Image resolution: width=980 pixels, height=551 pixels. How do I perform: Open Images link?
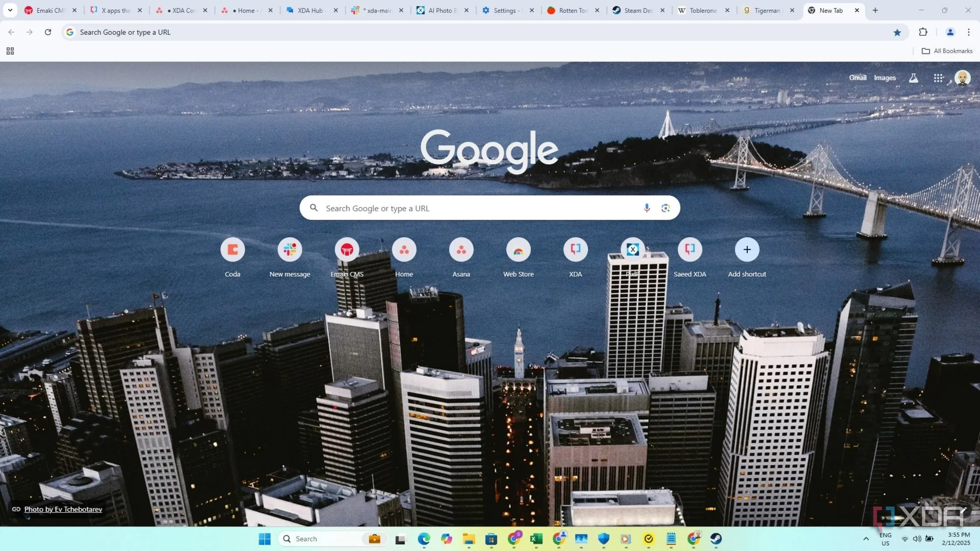click(x=885, y=78)
